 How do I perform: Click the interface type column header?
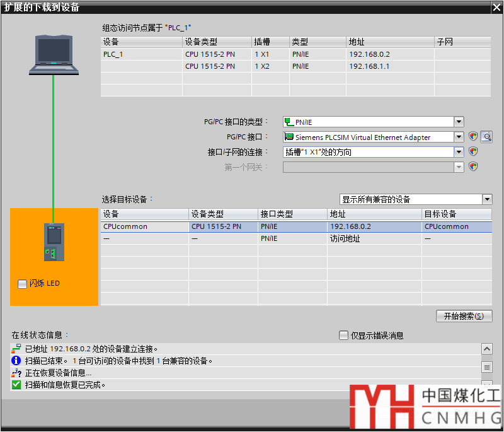292,214
